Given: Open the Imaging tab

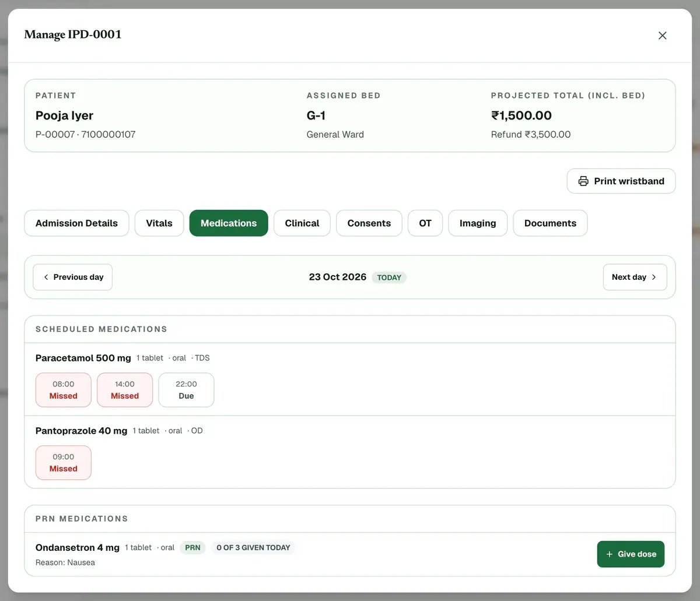Looking at the screenshot, I should coord(478,223).
